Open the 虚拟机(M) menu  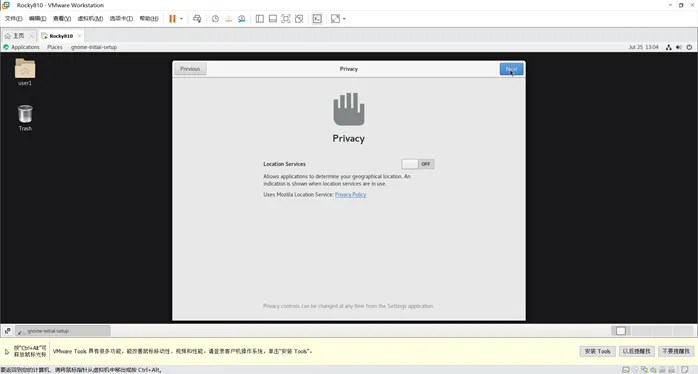90,19
